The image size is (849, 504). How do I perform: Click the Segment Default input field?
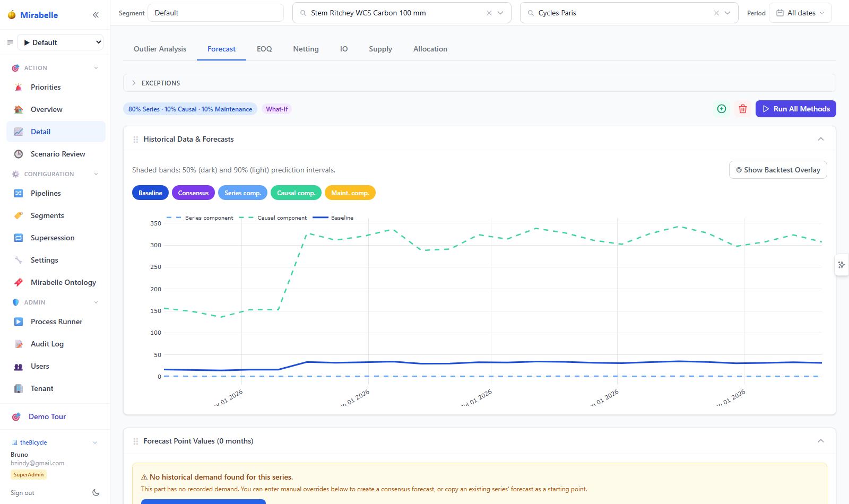point(215,13)
